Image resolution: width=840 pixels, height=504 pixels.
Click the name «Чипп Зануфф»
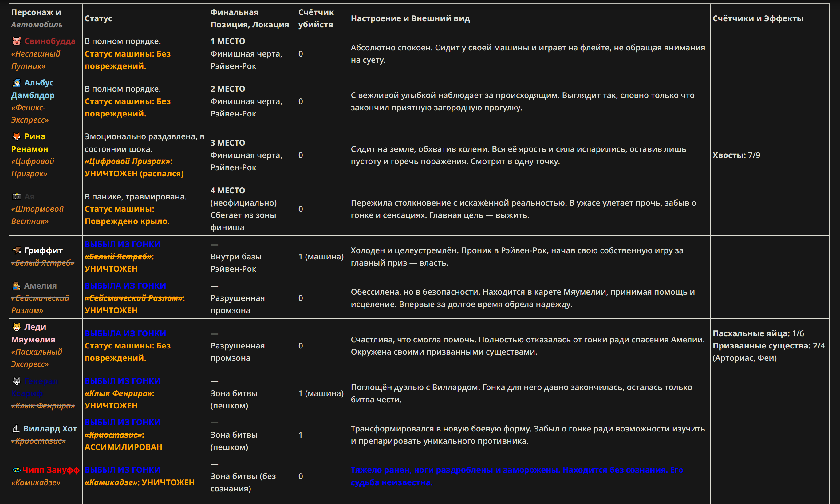51,470
